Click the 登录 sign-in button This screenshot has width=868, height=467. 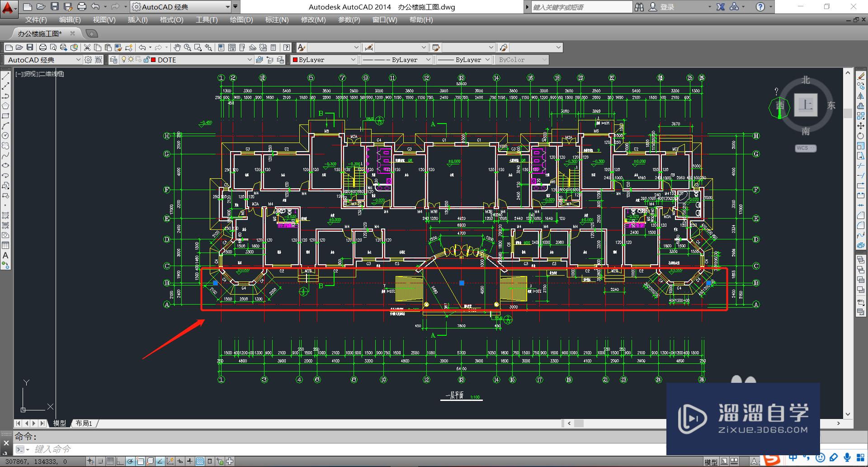667,7
